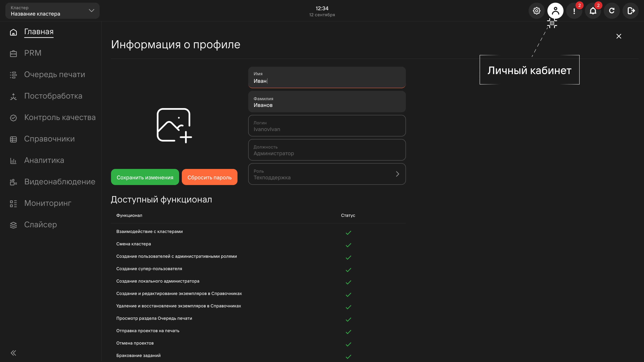Screen dimensions: 644x362
Task: Open the settings gear icon
Action: tap(536, 11)
